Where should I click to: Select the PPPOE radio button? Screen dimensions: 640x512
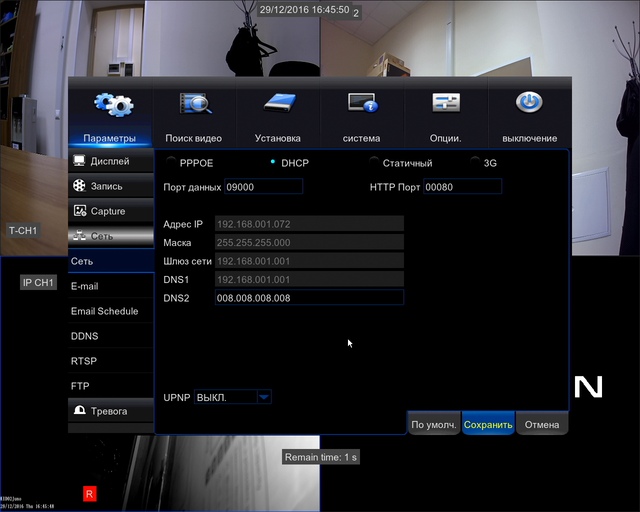click(171, 162)
